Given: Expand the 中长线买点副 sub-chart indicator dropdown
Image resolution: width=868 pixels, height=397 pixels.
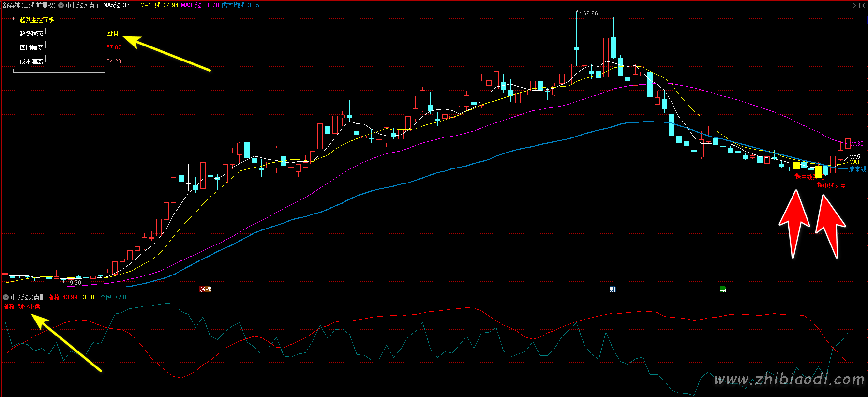Looking at the screenshot, I should (6, 297).
